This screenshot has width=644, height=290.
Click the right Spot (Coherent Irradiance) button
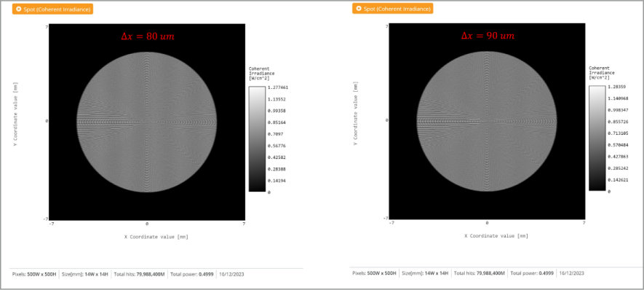point(393,8)
